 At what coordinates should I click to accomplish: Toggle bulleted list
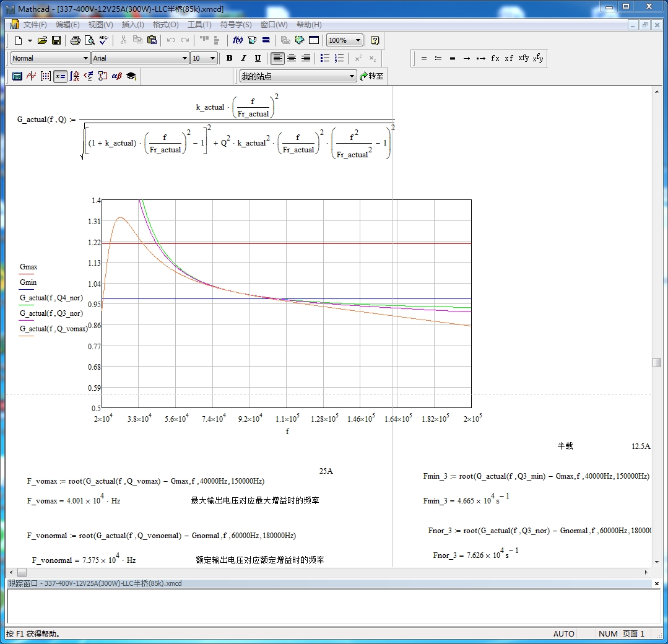pos(325,58)
